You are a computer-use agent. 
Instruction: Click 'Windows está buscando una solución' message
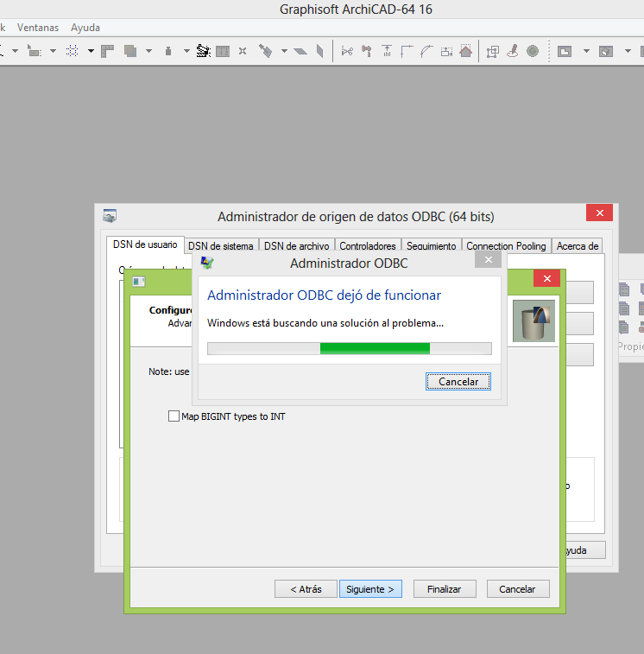(x=325, y=323)
